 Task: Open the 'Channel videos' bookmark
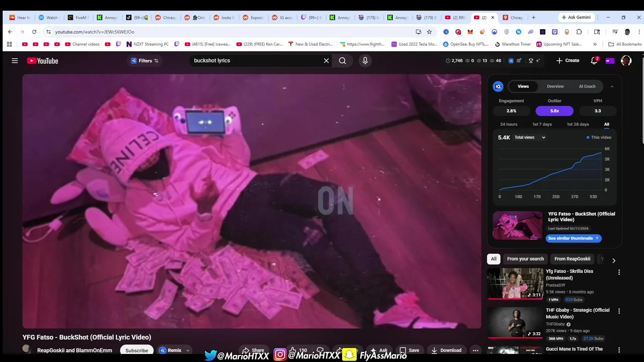click(x=82, y=44)
